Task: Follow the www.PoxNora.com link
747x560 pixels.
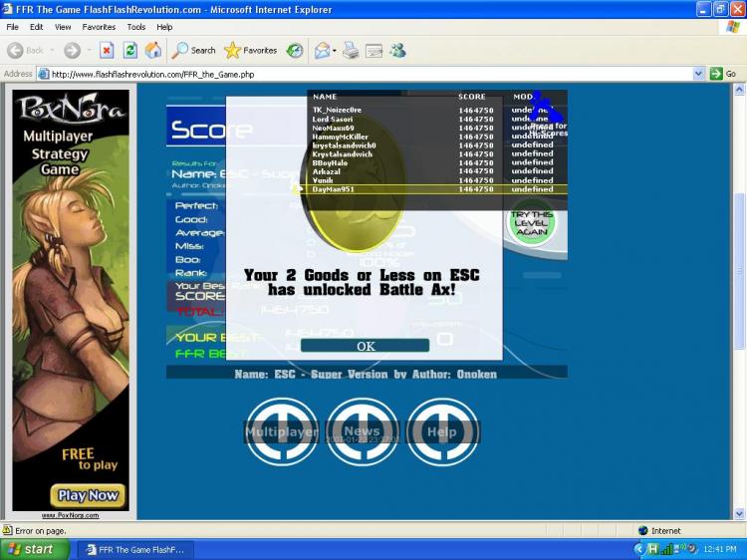Action: [70, 515]
